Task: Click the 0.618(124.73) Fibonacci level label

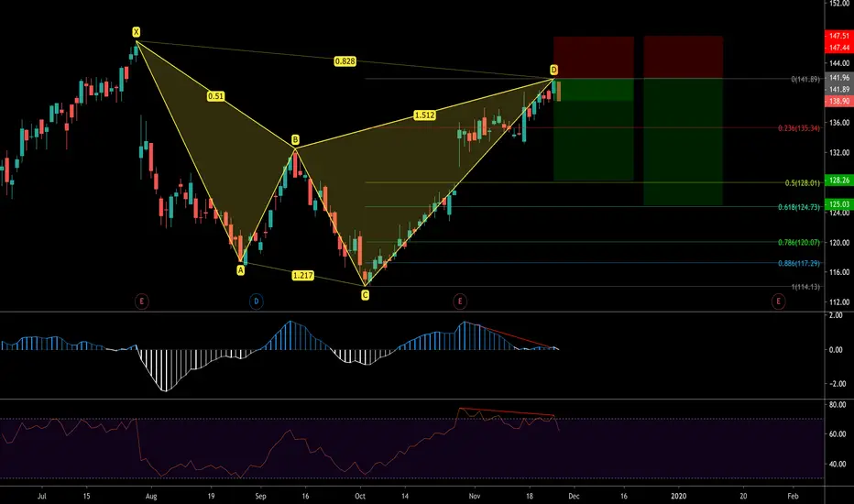Action: tap(798, 207)
